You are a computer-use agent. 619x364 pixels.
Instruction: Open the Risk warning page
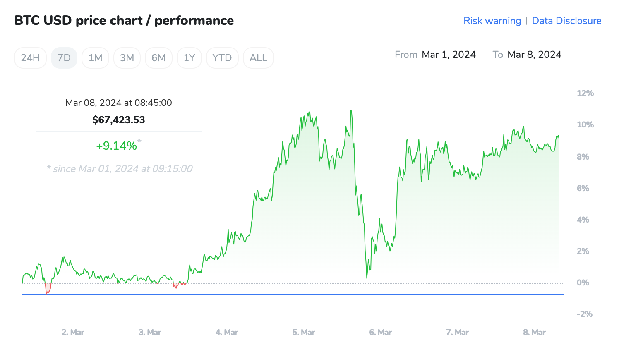[x=492, y=21]
